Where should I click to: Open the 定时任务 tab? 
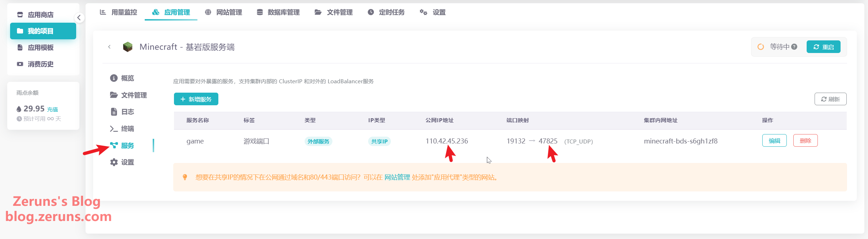click(386, 12)
